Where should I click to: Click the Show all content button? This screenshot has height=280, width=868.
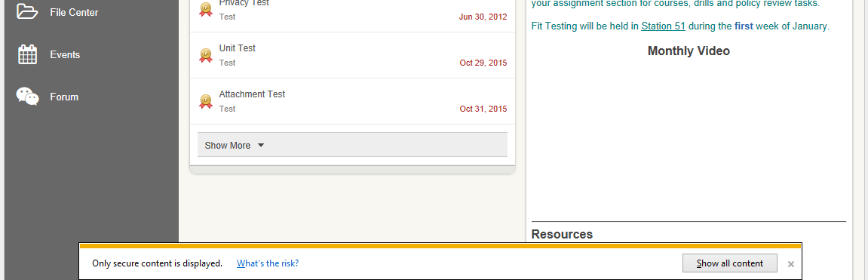point(729,263)
